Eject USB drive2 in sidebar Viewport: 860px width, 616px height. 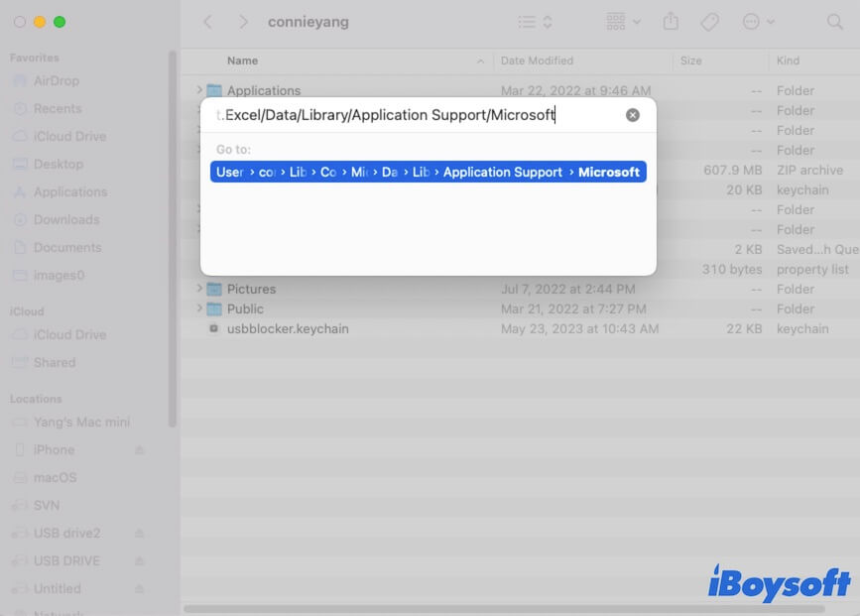(x=140, y=534)
